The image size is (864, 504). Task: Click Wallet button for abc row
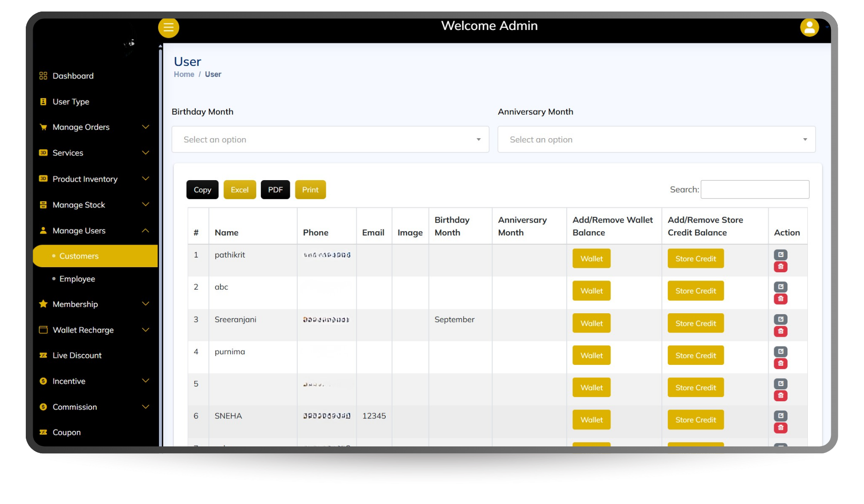coord(591,291)
